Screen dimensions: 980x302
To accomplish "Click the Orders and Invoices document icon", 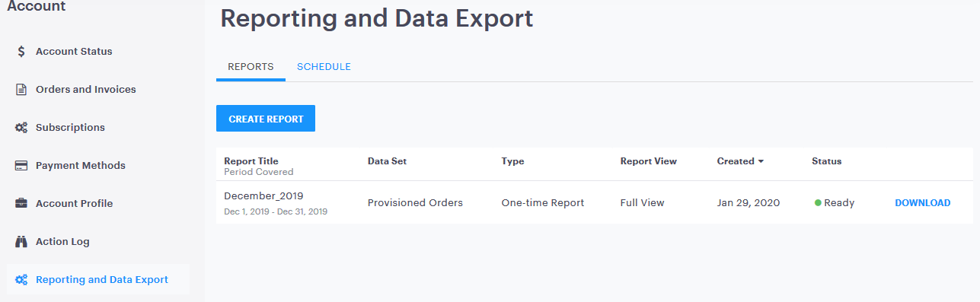I will [x=21, y=90].
